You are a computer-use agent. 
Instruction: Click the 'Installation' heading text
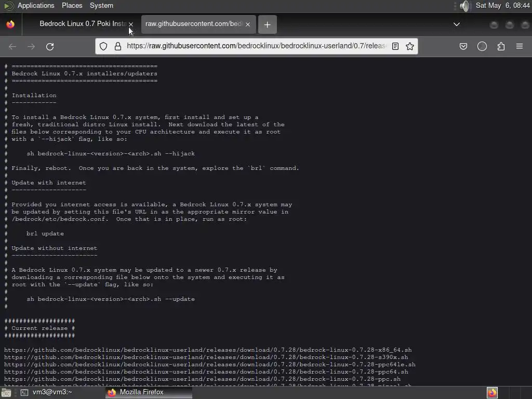(34, 96)
